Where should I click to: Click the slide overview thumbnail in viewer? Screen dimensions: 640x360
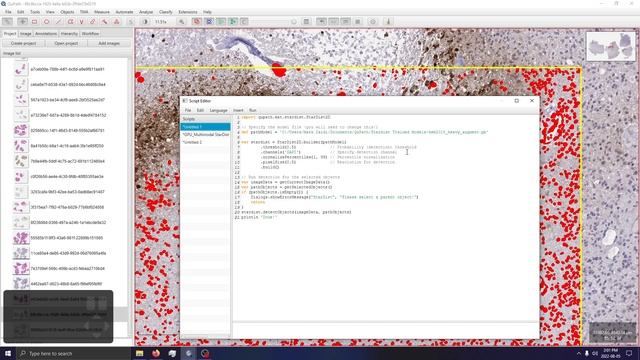[611, 47]
